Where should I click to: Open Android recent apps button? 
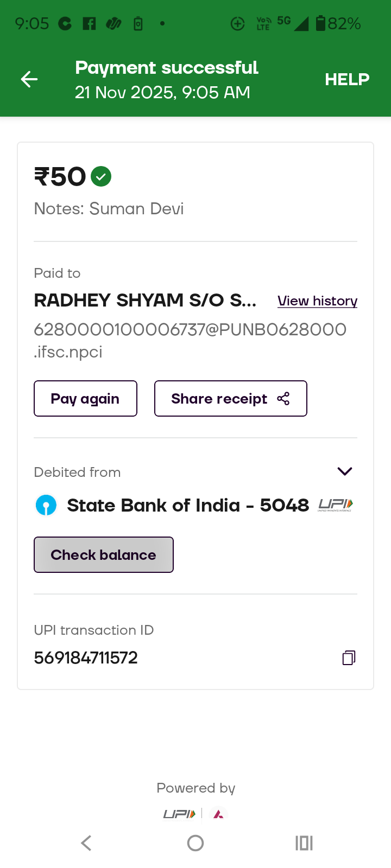(304, 843)
